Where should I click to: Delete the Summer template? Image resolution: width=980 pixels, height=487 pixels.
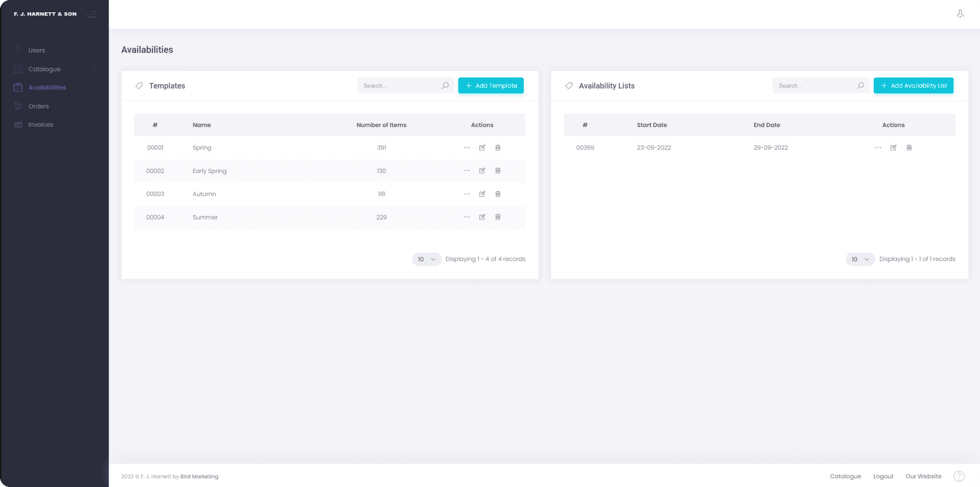498,217
